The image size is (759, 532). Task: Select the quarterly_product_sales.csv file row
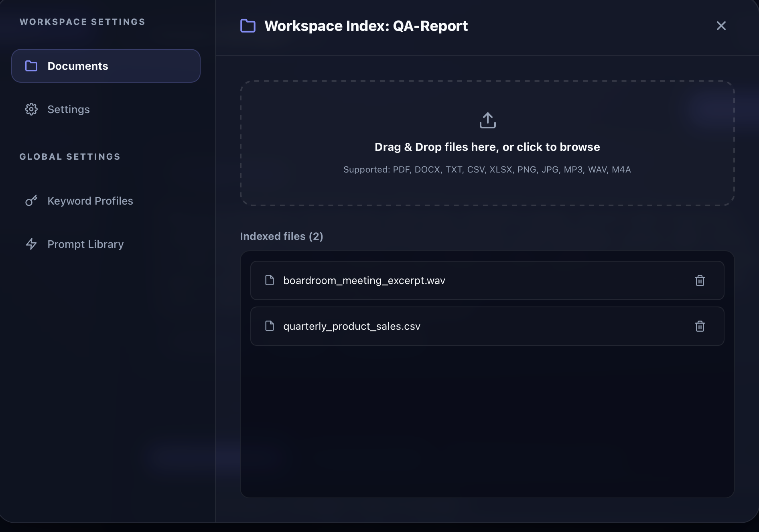[x=487, y=326]
